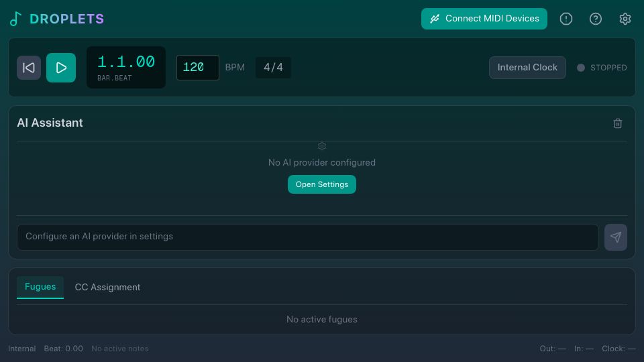This screenshot has width=644, height=362.
Task: Open settings via the header gear icon
Action: coord(625,19)
